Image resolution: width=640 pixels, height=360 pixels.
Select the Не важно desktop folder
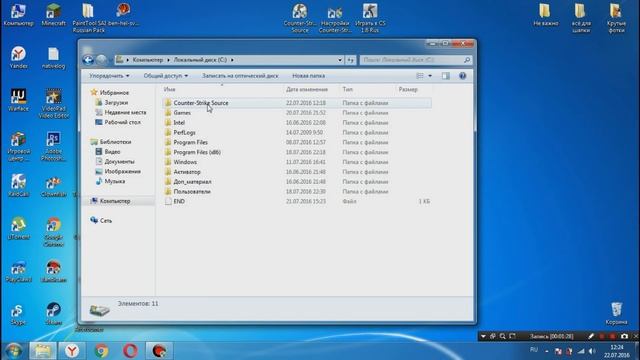(545, 15)
